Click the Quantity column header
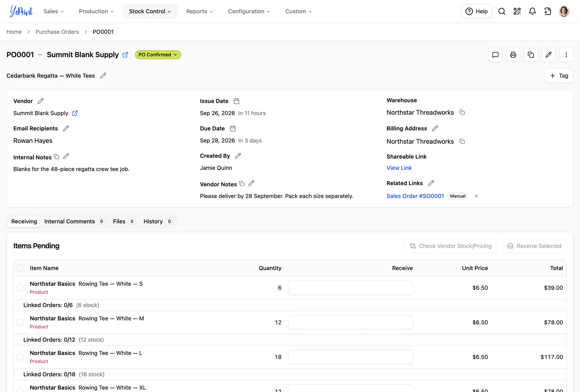Screen dimensions: 580x392 click(270, 268)
